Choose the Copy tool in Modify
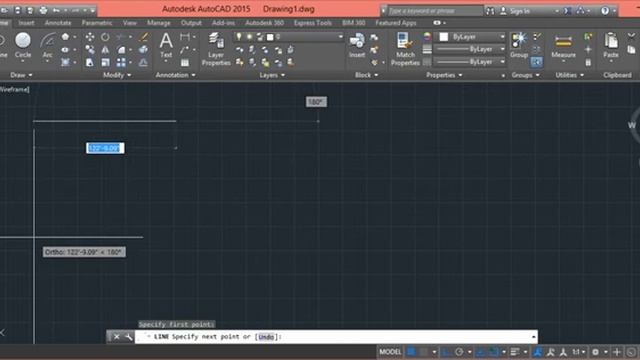The image size is (640, 360). click(x=90, y=50)
